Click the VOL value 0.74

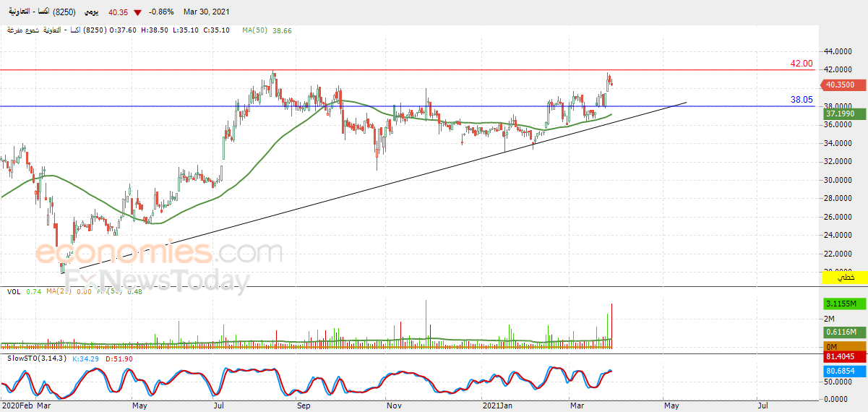click(33, 291)
